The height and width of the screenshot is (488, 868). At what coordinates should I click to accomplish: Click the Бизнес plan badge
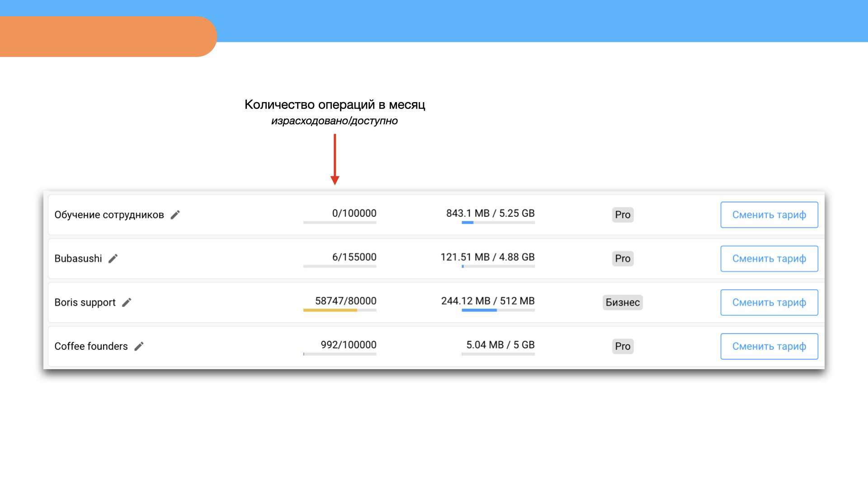click(623, 302)
